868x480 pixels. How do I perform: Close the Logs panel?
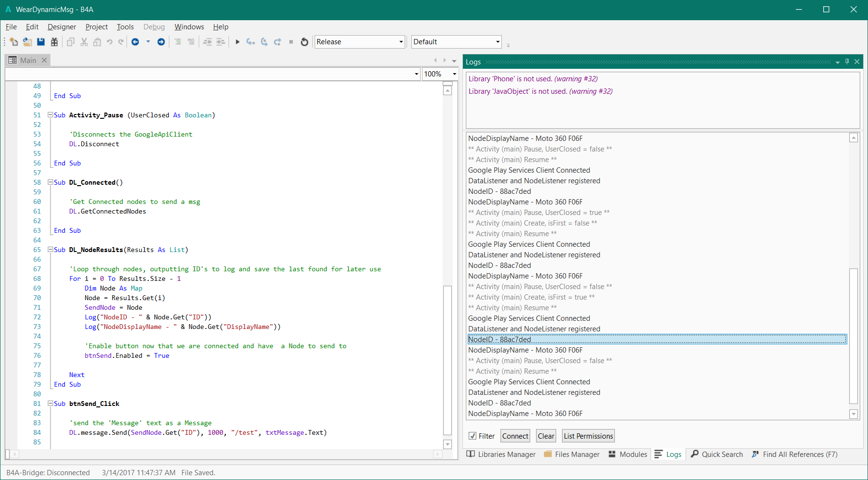(857, 62)
